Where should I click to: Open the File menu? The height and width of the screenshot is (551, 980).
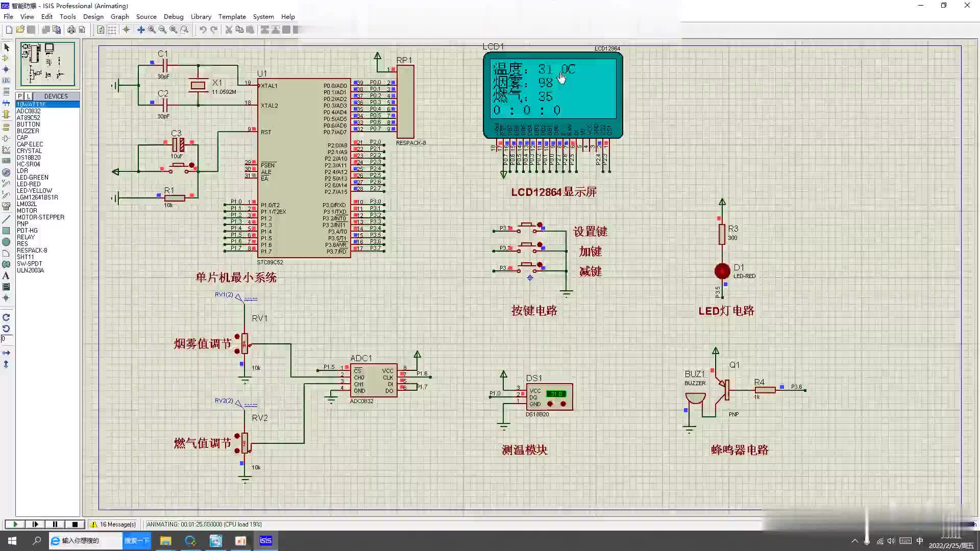[x=9, y=16]
